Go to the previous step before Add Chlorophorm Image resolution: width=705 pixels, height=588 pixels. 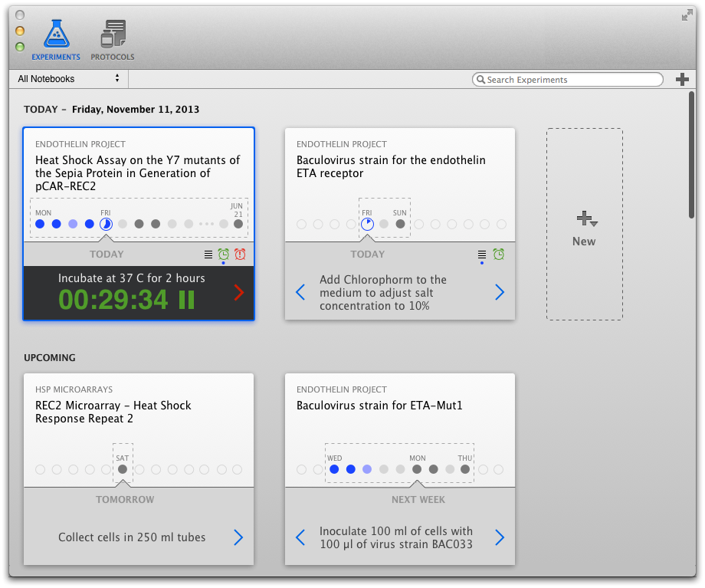coord(301,292)
